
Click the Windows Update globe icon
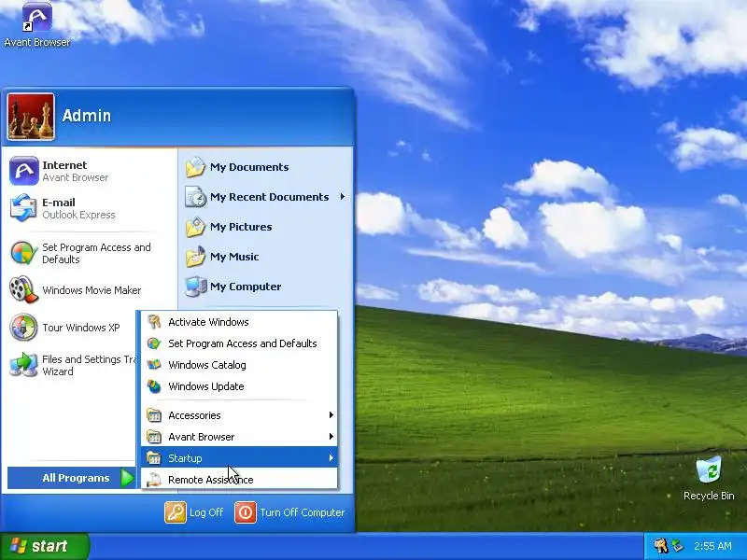coord(154,386)
